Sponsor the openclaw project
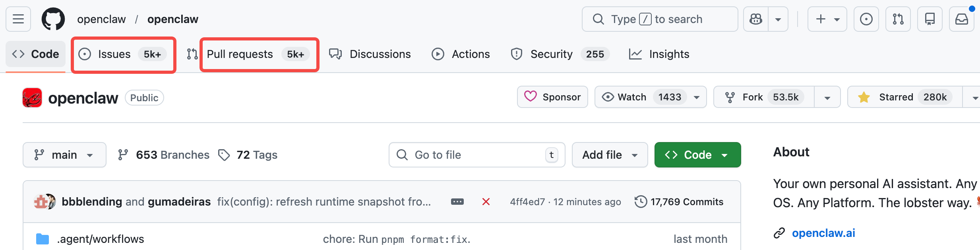The width and height of the screenshot is (980, 250). pyautogui.click(x=552, y=97)
